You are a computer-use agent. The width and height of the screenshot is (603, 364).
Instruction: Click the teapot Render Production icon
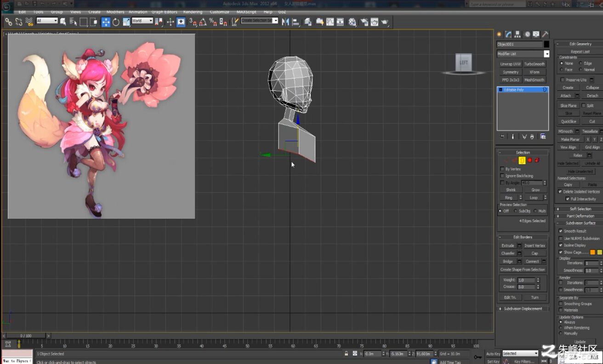tap(385, 22)
